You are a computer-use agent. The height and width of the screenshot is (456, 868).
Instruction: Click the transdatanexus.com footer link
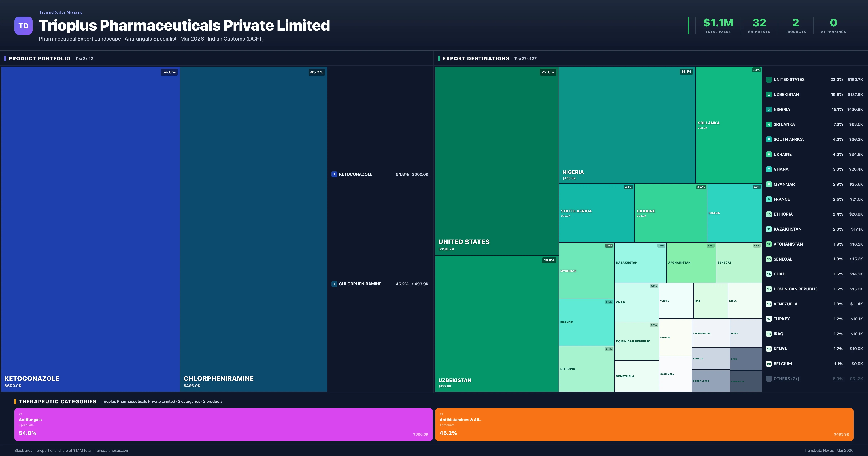[112, 450]
